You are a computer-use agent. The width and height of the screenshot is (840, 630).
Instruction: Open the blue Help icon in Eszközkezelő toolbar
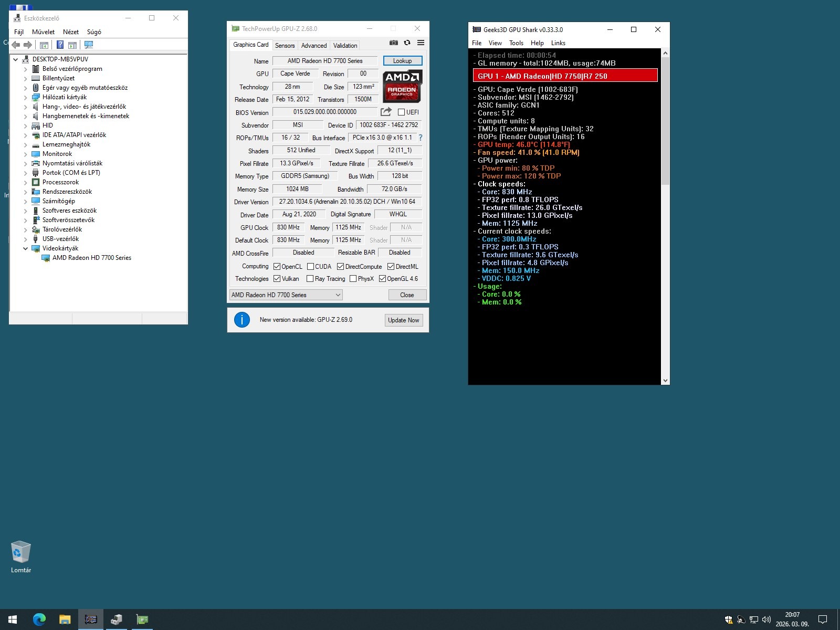[x=60, y=45]
